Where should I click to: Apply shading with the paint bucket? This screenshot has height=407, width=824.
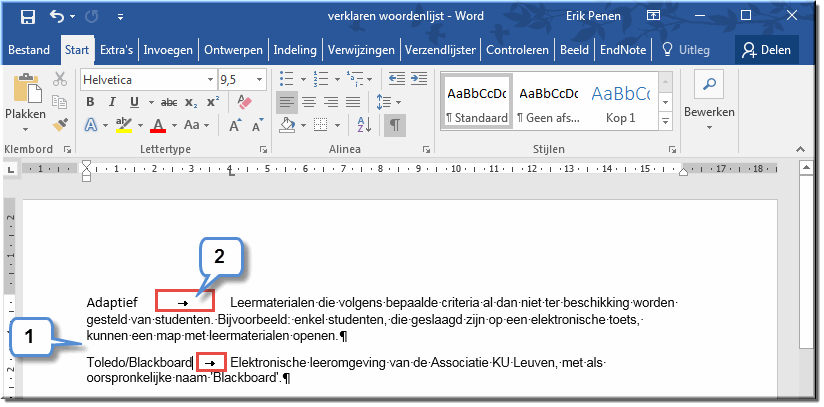[x=286, y=125]
